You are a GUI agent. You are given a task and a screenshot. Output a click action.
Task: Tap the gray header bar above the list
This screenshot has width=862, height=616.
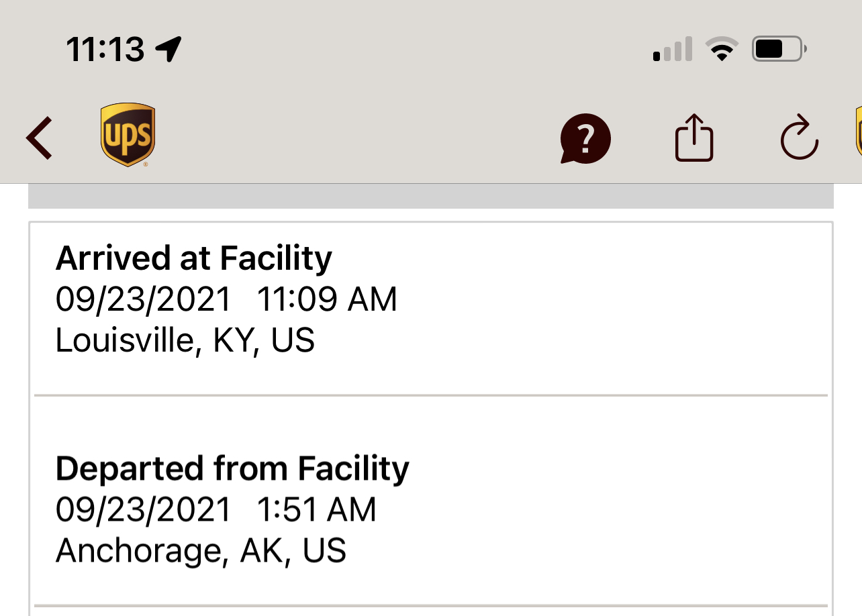(x=430, y=196)
